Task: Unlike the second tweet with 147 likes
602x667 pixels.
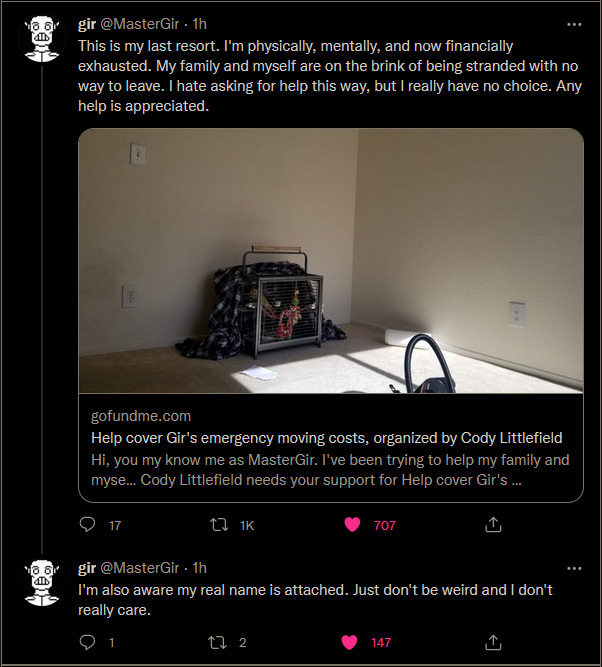Action: tap(350, 642)
